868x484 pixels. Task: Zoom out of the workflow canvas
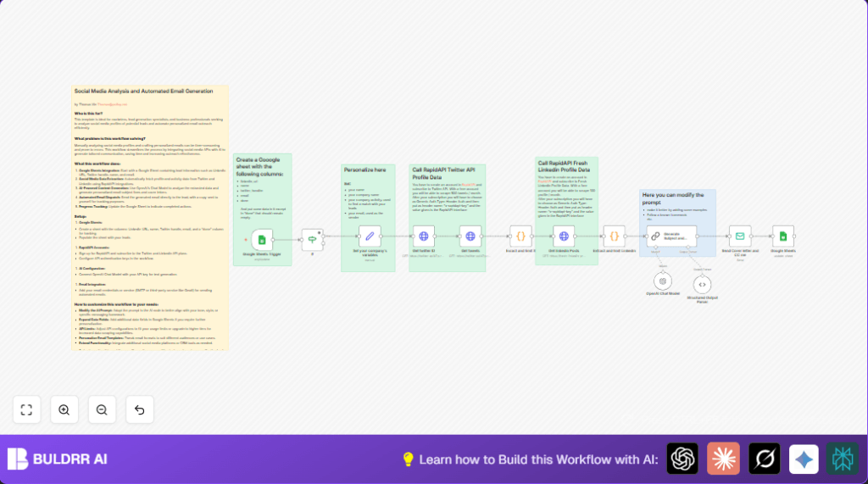pos(102,409)
